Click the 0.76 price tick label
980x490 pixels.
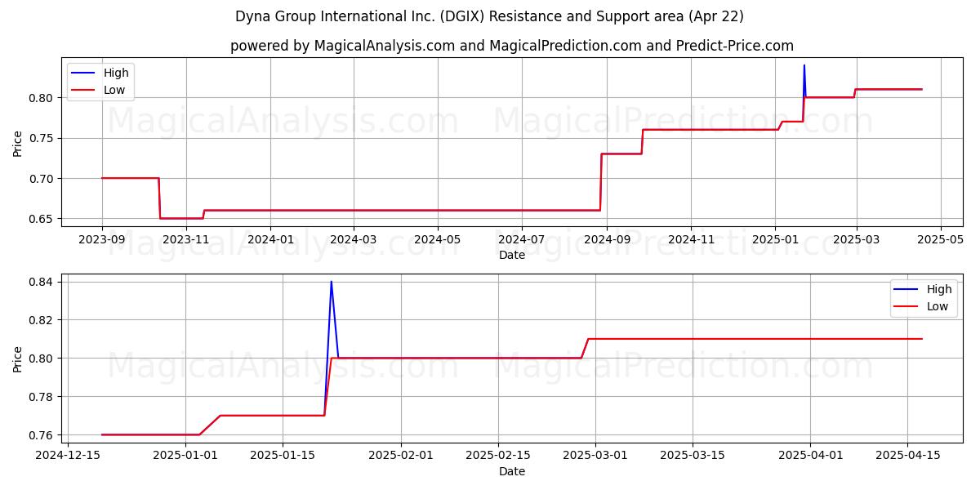tap(42, 435)
